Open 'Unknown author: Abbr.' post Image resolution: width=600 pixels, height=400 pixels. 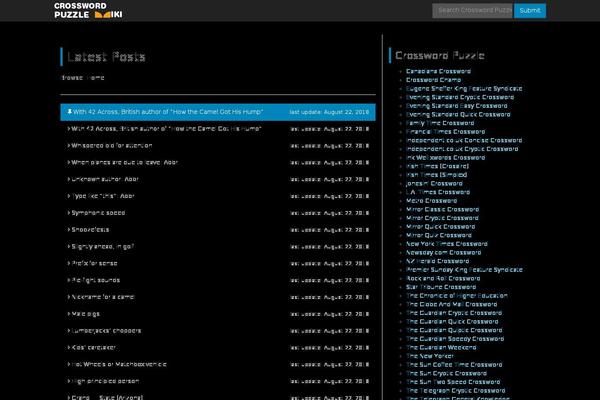pos(105,180)
